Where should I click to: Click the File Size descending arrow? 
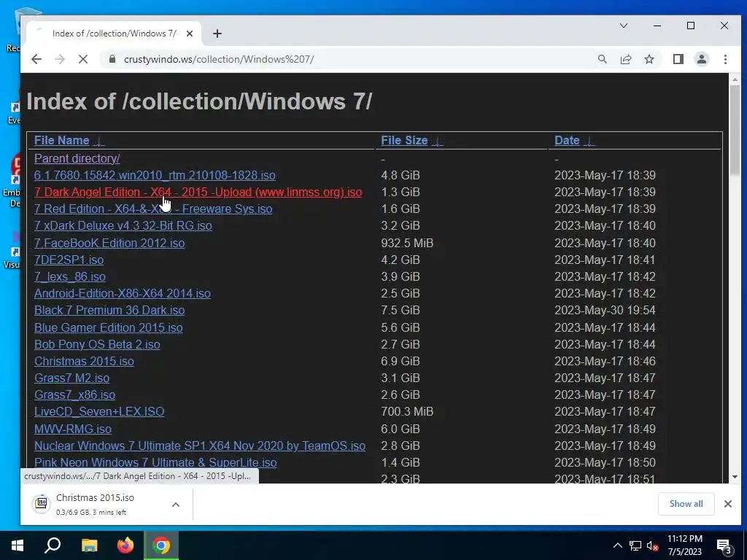(x=438, y=141)
